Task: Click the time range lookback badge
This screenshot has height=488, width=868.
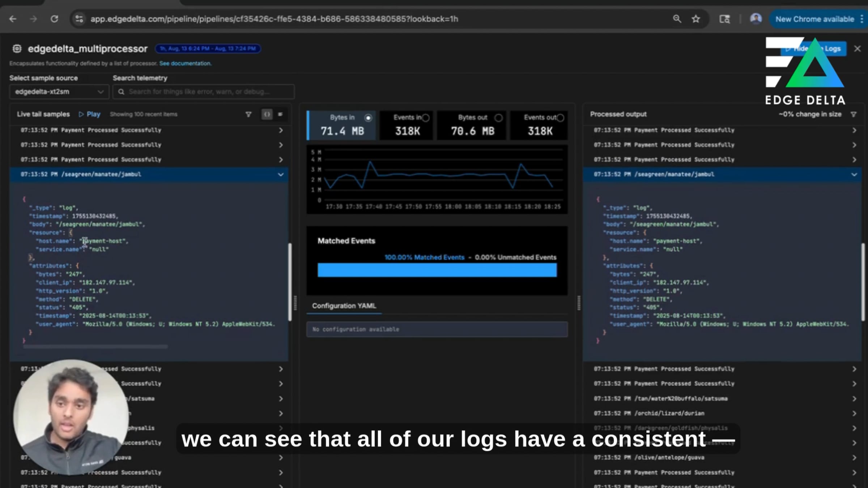Action: pos(208,48)
